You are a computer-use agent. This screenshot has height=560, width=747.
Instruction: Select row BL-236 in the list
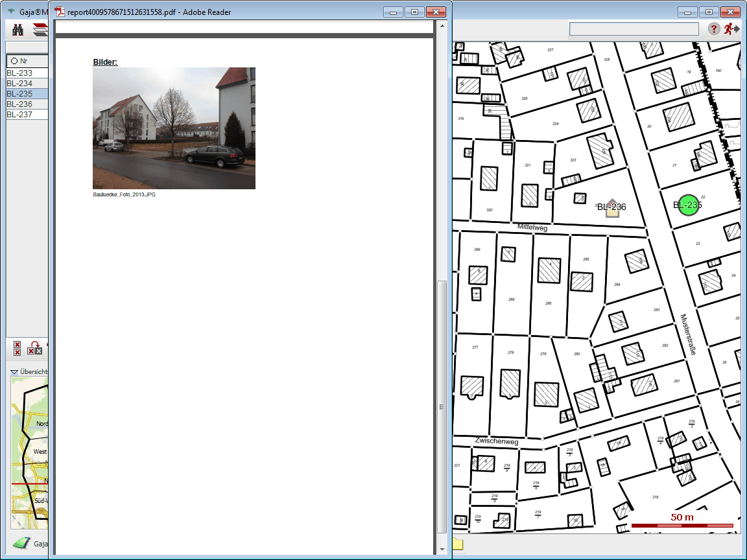pos(26,104)
